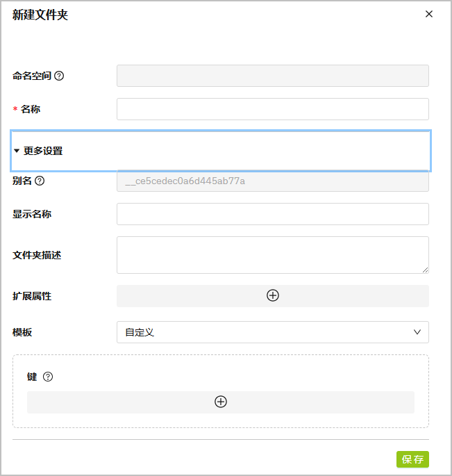Click the 显示名称 label text
The image size is (452, 476).
click(32, 214)
